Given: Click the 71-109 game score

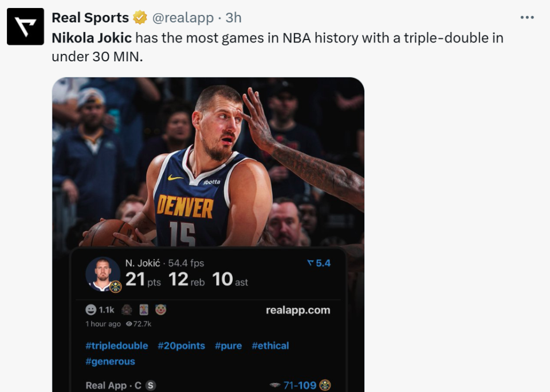Looking at the screenshot, I should [x=300, y=385].
